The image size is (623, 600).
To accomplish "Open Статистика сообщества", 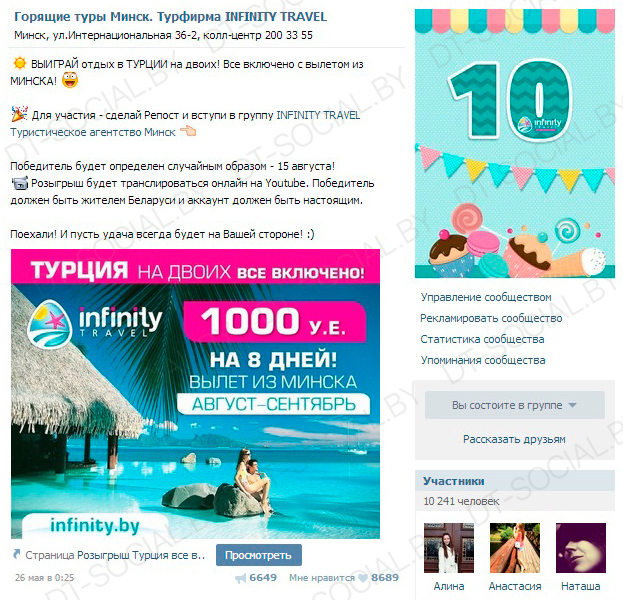I will pyautogui.click(x=482, y=339).
